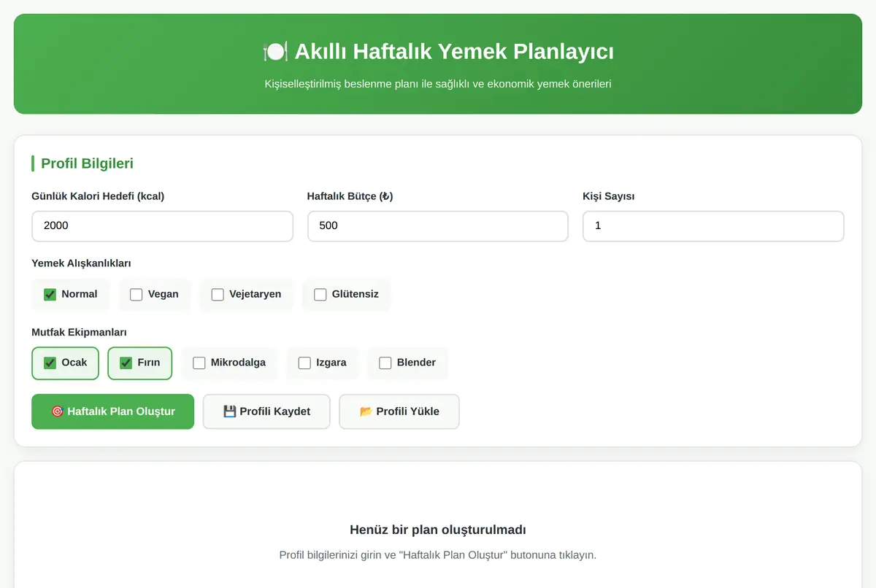
Task: Click the hint text starting with Profil bilgilerinizi girin
Action: click(438, 555)
